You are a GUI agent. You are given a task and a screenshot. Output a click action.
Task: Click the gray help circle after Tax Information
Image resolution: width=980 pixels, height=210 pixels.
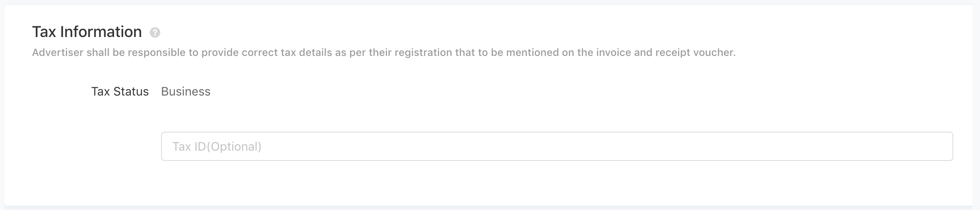coord(155,33)
